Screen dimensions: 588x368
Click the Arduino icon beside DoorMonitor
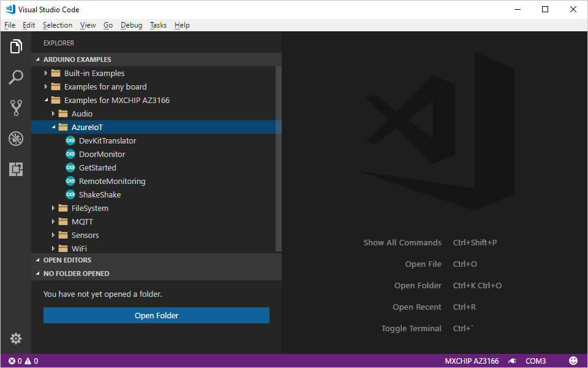(x=70, y=155)
